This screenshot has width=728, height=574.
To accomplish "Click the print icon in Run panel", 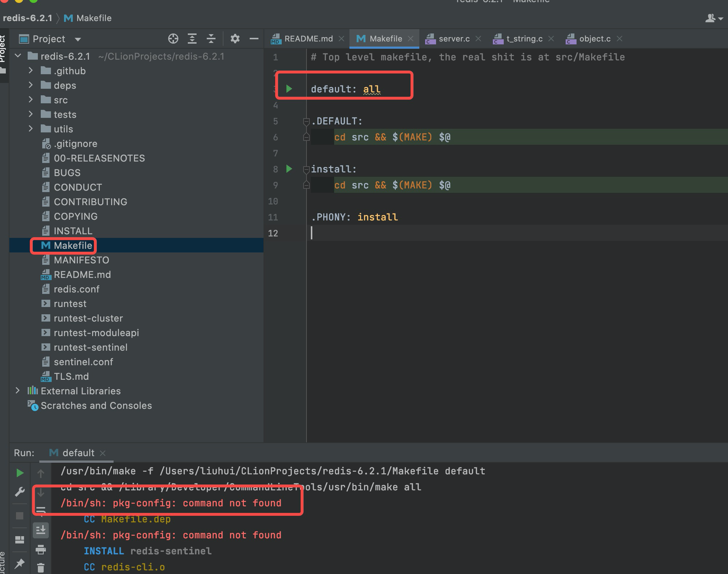I will point(41,549).
